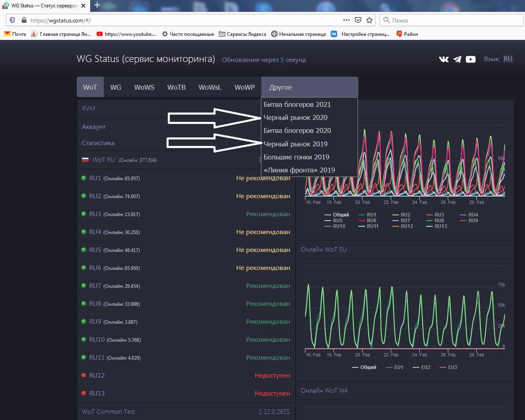Viewport: 525px width, 420px height.
Task: Toggle RU4 series in chart legend
Action: click(x=469, y=215)
